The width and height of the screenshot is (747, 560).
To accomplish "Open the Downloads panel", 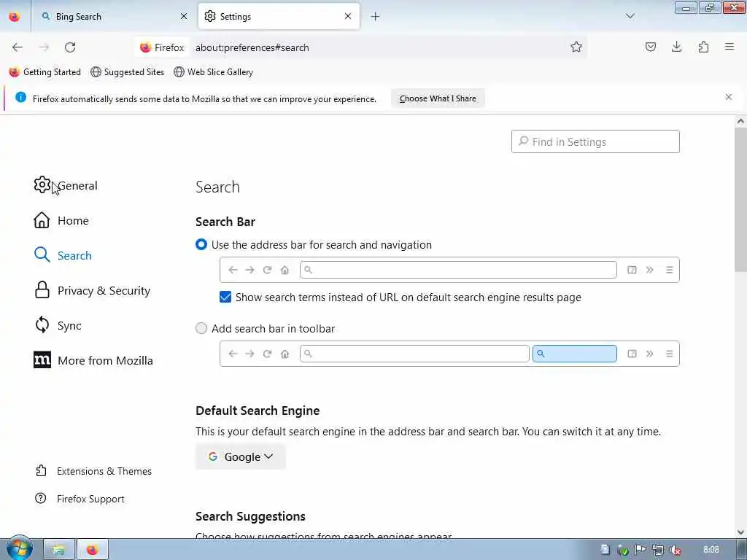I will 676,47.
